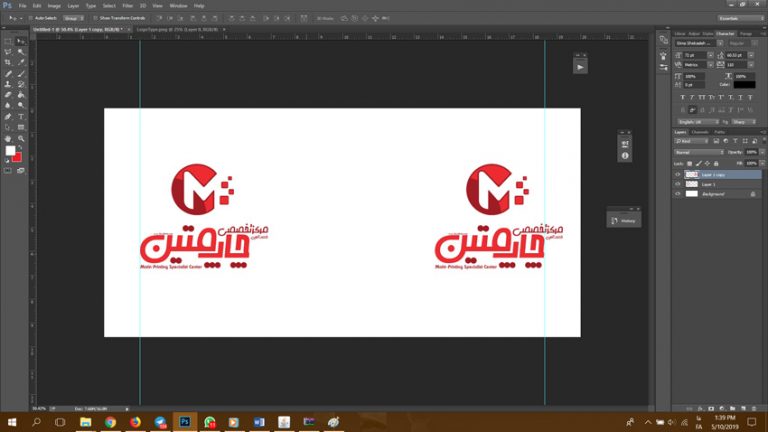Screen dimensions: 768x432
Task: Select the Eraser tool
Action: 8,95
